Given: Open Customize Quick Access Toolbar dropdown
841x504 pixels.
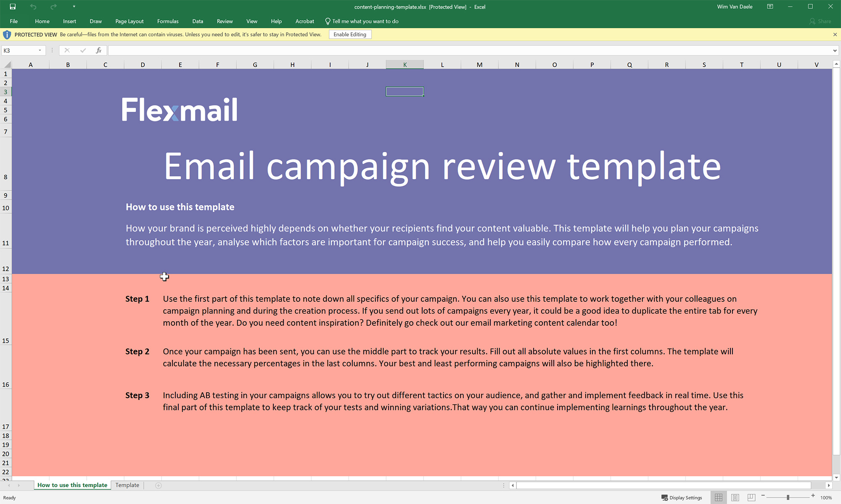Looking at the screenshot, I should click(74, 7).
